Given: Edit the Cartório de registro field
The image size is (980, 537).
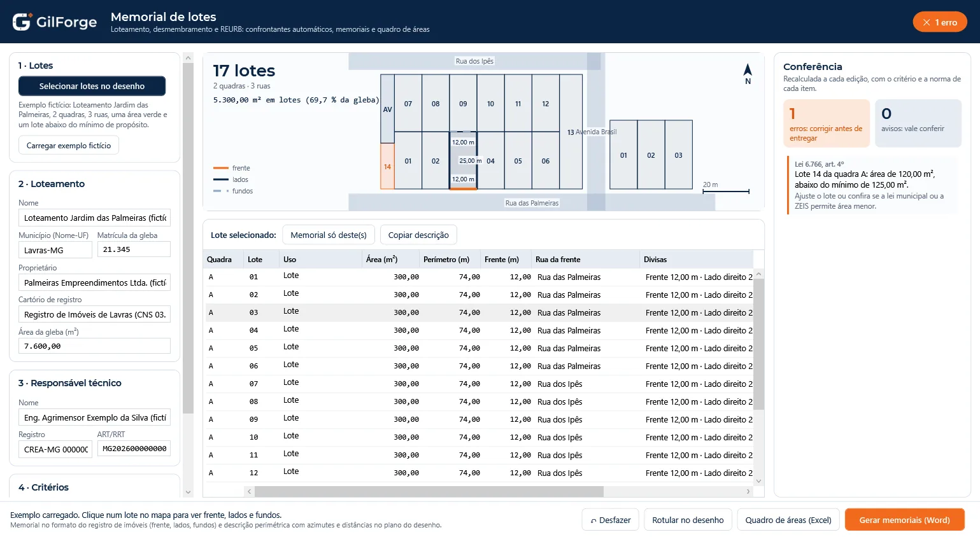Looking at the screenshot, I should pyautogui.click(x=94, y=314).
